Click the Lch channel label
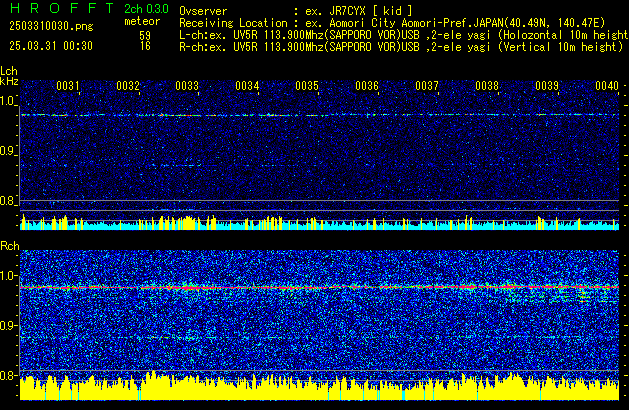629x410 pixels. point(9,71)
